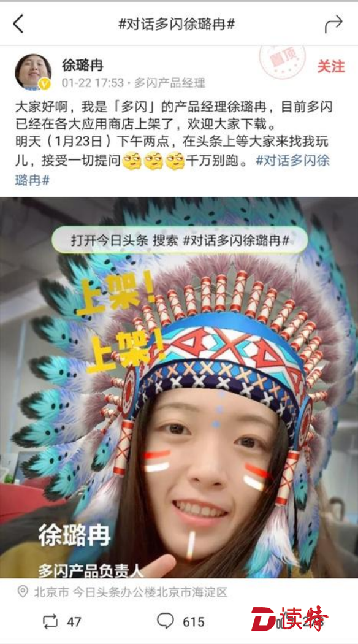The width and height of the screenshot is (358, 644).
Task: Open 徐璐冉's profile avatar
Action: click(33, 72)
